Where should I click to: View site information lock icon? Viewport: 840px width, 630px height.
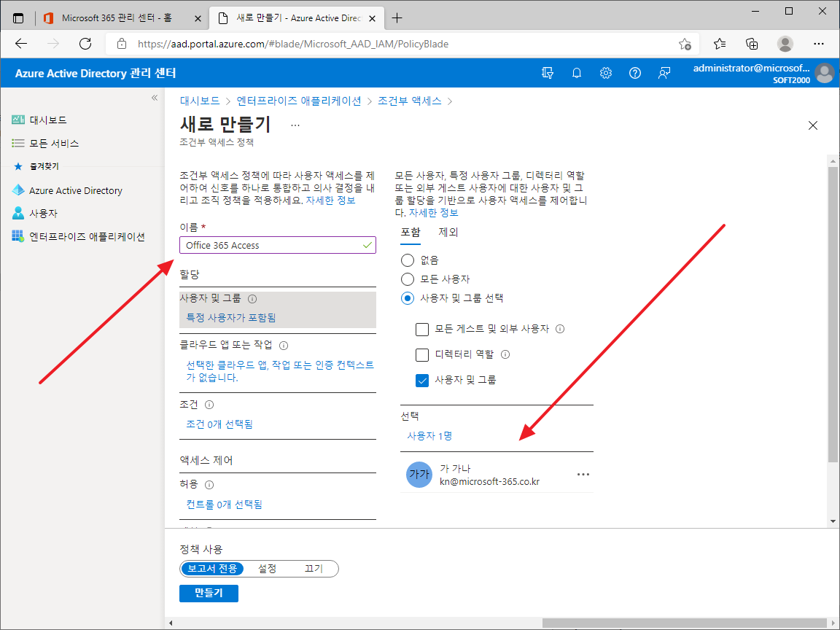pos(122,44)
